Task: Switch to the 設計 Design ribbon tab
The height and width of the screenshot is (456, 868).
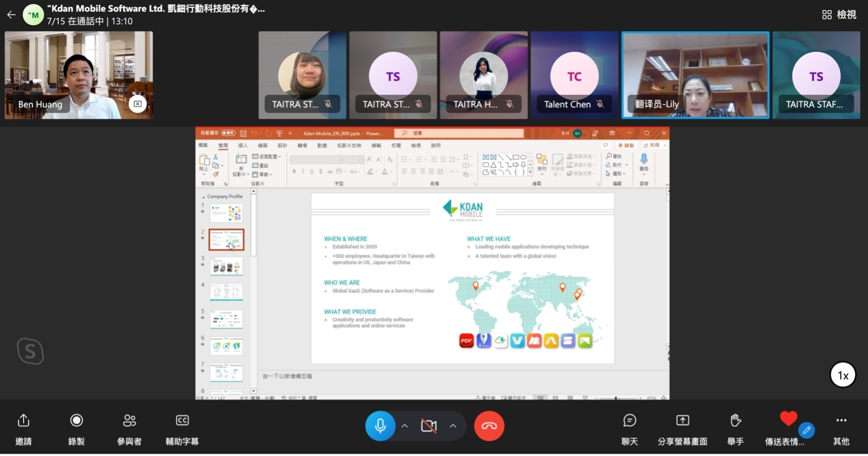Action: click(x=282, y=146)
